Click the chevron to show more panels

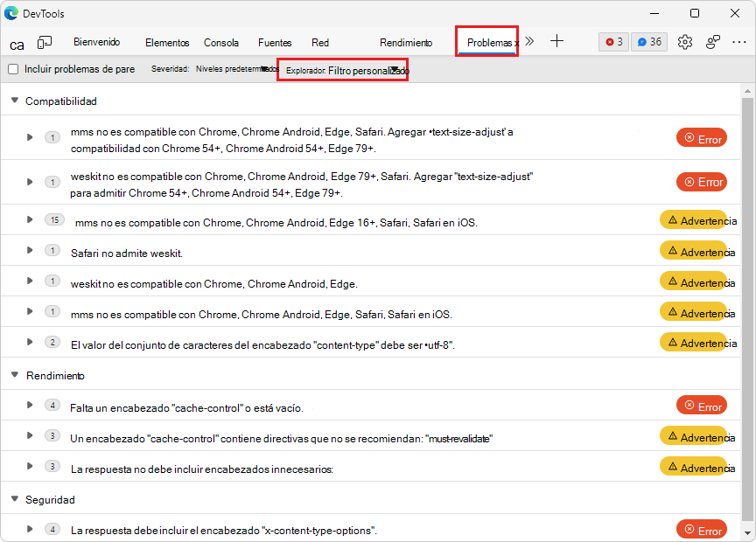(x=529, y=41)
